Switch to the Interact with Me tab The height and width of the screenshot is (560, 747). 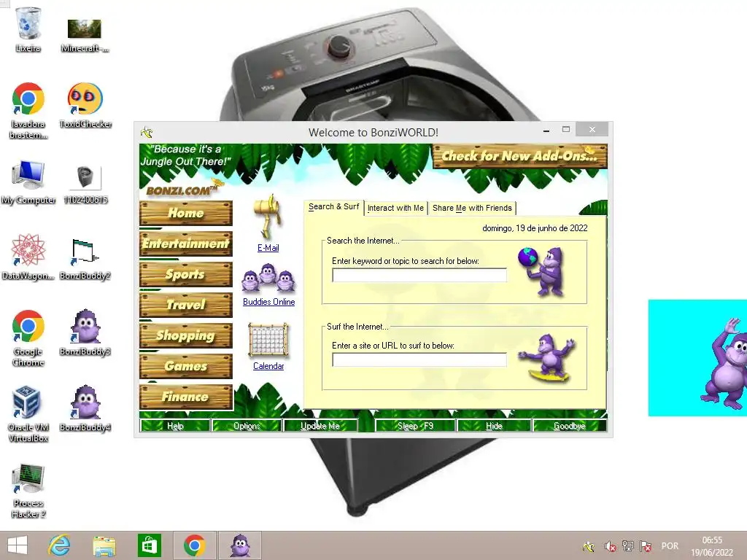point(395,208)
